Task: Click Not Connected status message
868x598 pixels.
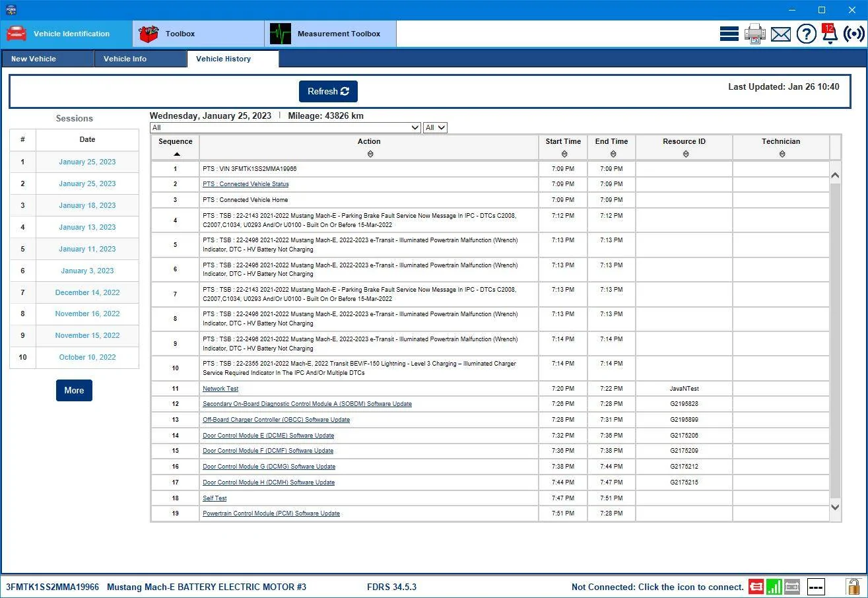Action: [x=657, y=587]
